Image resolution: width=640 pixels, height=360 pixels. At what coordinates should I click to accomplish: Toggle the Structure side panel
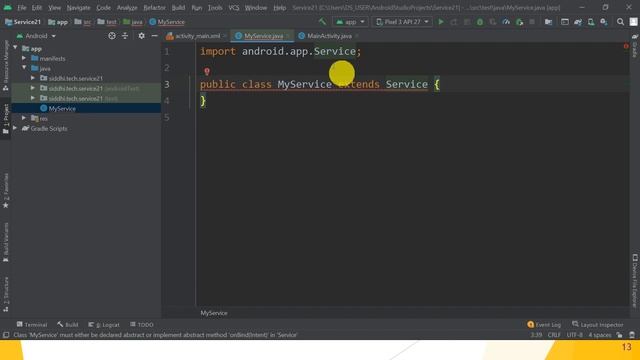pyautogui.click(x=6, y=294)
